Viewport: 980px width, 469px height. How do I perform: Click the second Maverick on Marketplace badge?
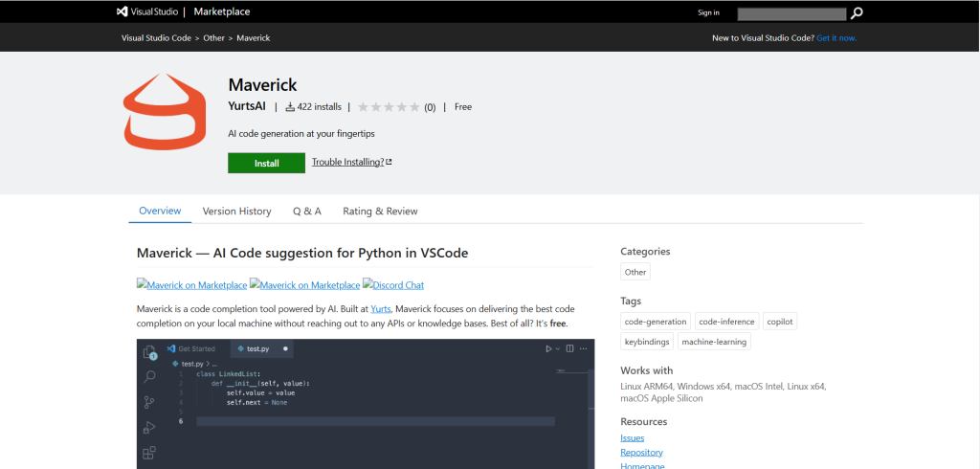(x=304, y=285)
